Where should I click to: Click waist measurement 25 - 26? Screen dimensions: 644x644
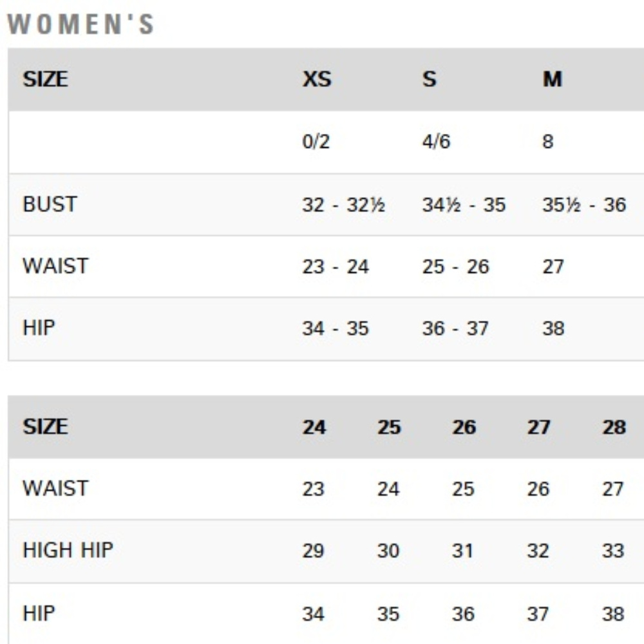(x=455, y=267)
